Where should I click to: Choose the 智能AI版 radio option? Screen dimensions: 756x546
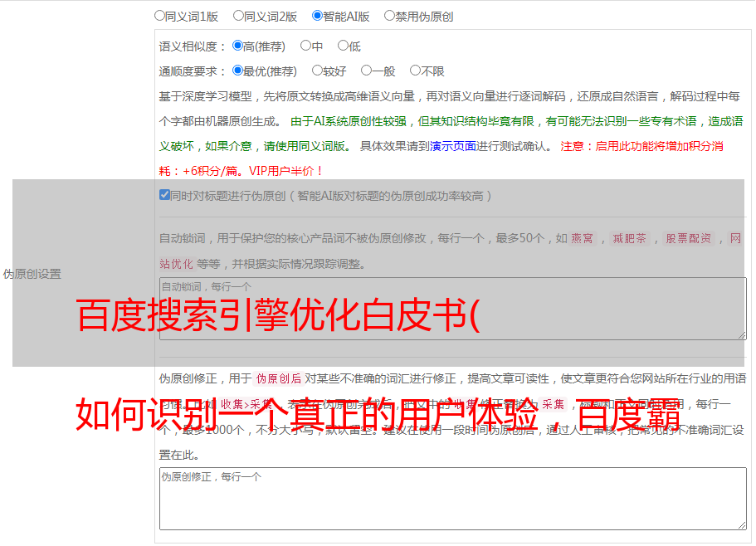317,16
